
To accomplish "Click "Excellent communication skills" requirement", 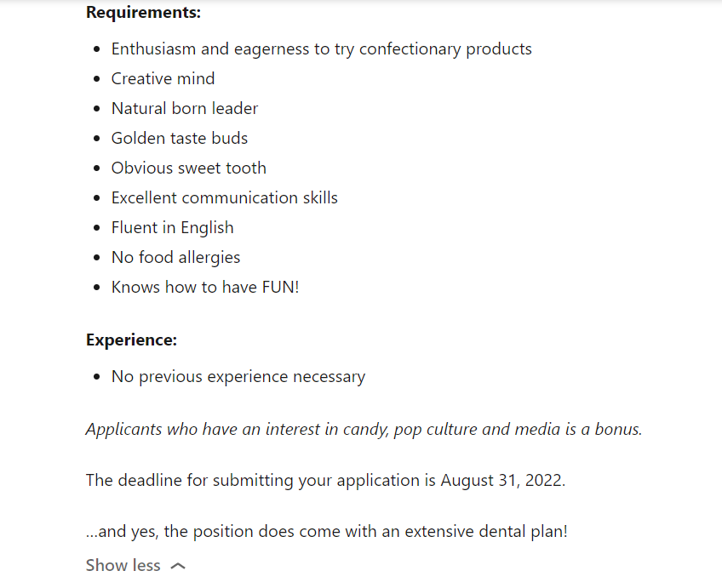I will coord(224,198).
